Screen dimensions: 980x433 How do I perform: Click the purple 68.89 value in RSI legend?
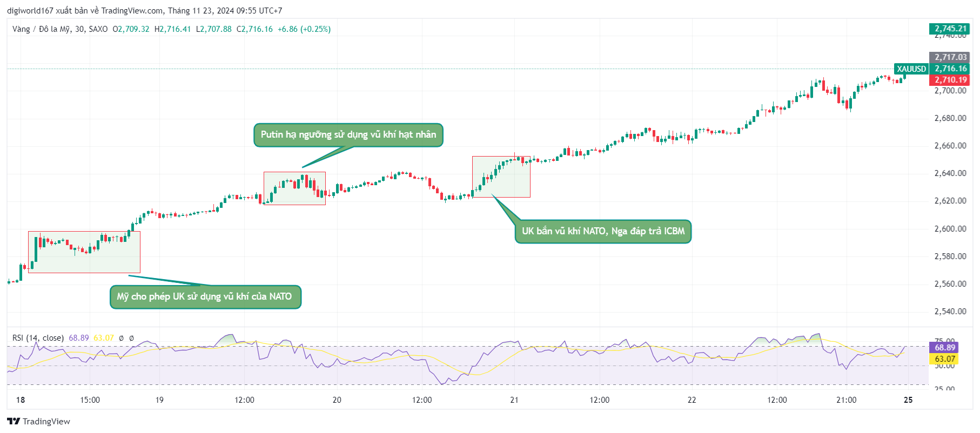pyautogui.click(x=79, y=338)
